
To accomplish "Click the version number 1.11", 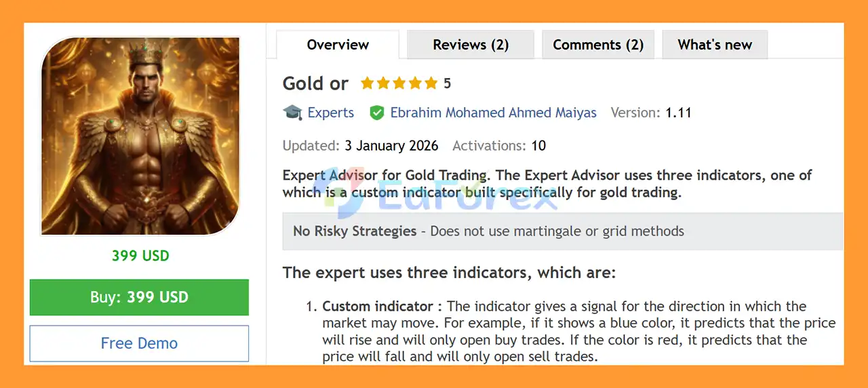I will click(678, 113).
